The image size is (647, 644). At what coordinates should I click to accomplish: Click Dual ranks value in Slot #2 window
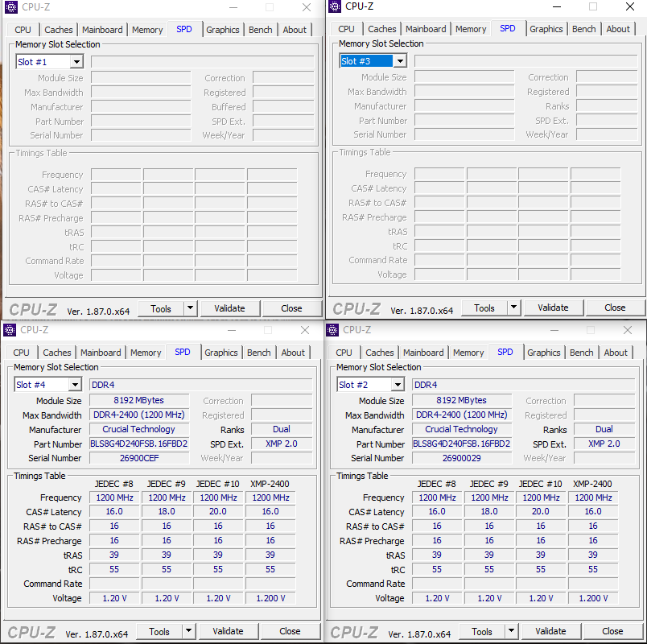tap(604, 429)
